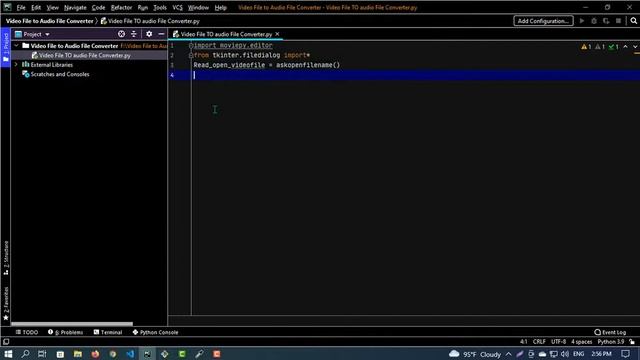Viewport: 640px width, 360px height.
Task: Open the Edit menu
Action: [x=36, y=7]
